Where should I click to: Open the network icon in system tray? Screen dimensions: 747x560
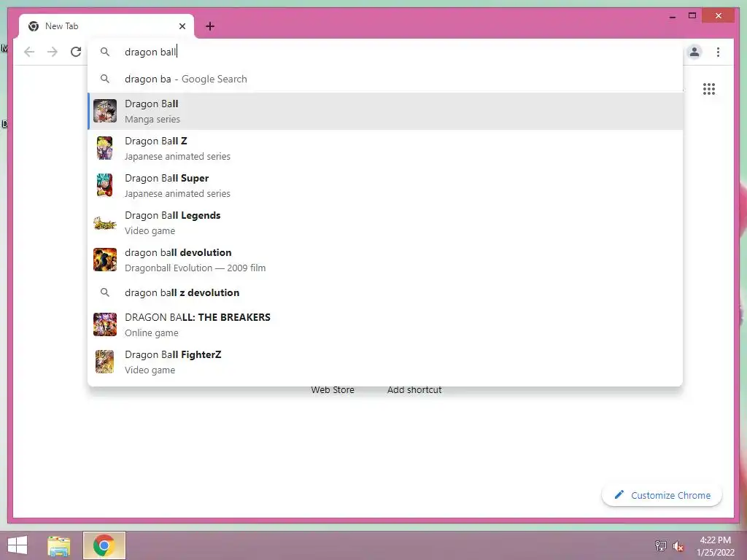[661, 545]
